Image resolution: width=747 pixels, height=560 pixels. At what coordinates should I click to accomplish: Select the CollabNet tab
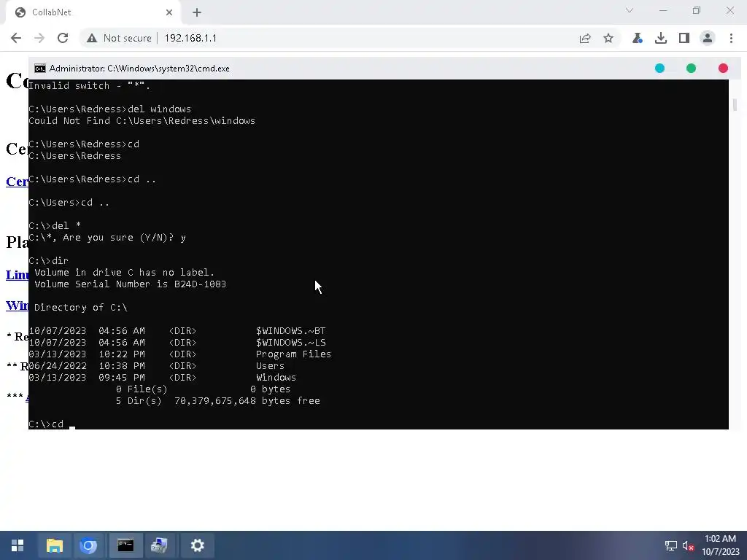[93, 12]
